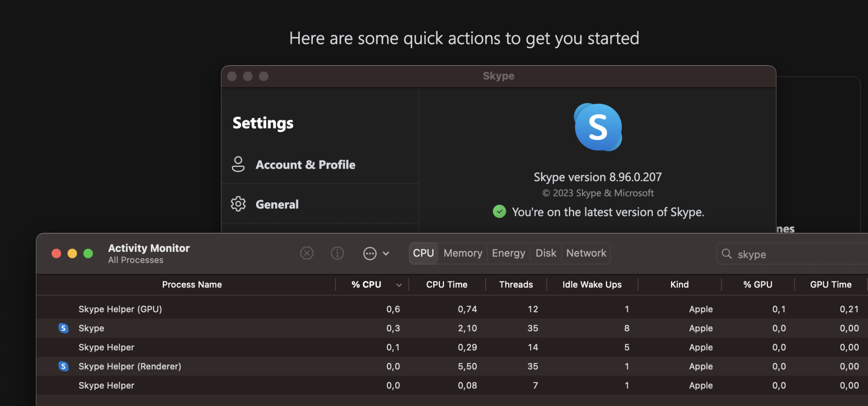Toggle the % CPU sort direction arrow

point(399,285)
